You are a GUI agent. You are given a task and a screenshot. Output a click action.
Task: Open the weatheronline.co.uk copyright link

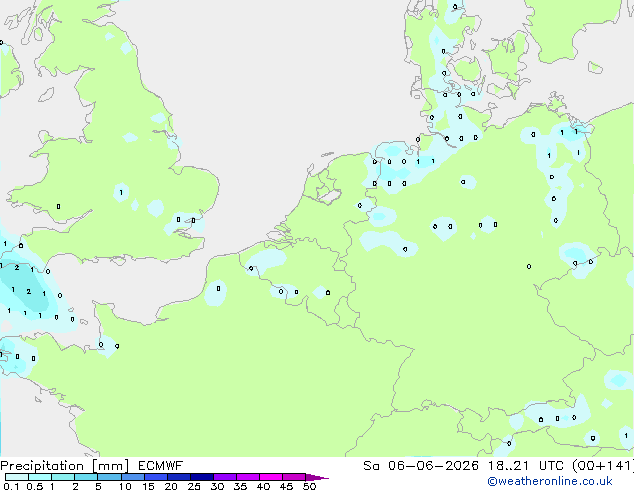tap(549, 481)
